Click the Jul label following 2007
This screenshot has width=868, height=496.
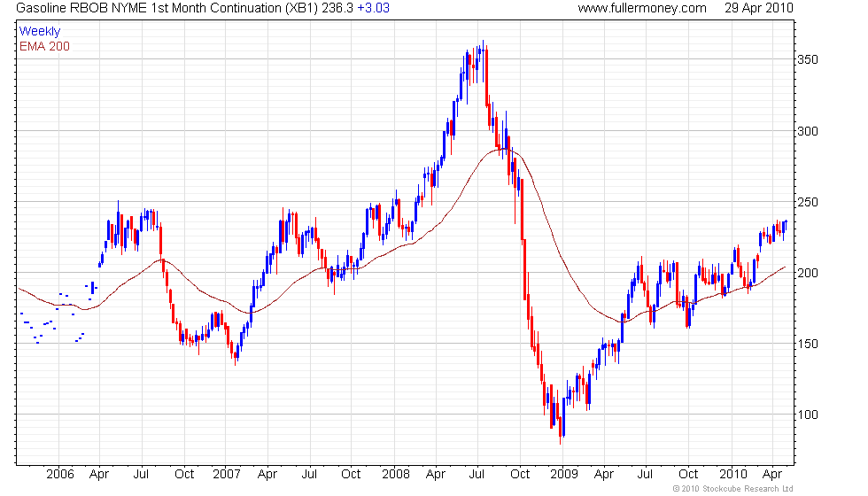[309, 475]
